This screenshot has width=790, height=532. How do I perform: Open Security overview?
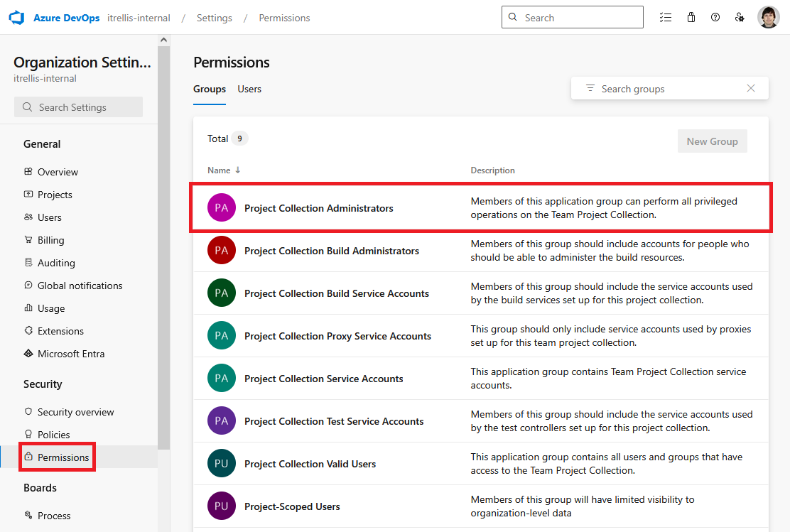pyautogui.click(x=75, y=412)
